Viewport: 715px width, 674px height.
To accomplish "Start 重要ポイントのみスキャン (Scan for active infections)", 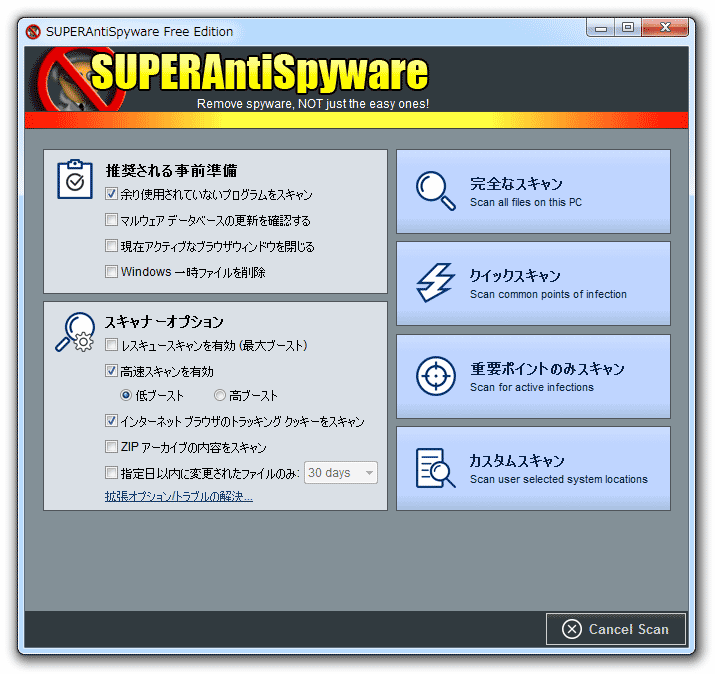I will click(533, 376).
